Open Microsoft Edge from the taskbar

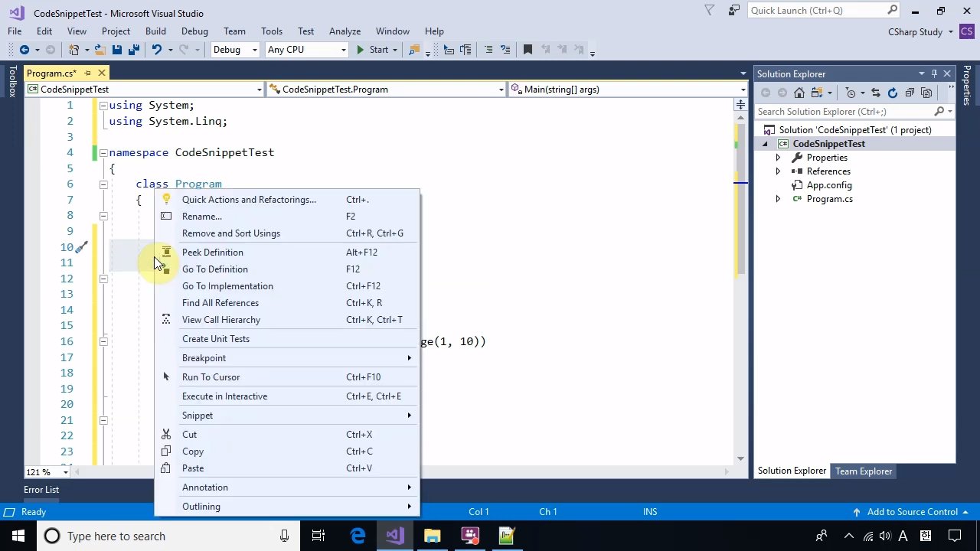click(x=358, y=536)
